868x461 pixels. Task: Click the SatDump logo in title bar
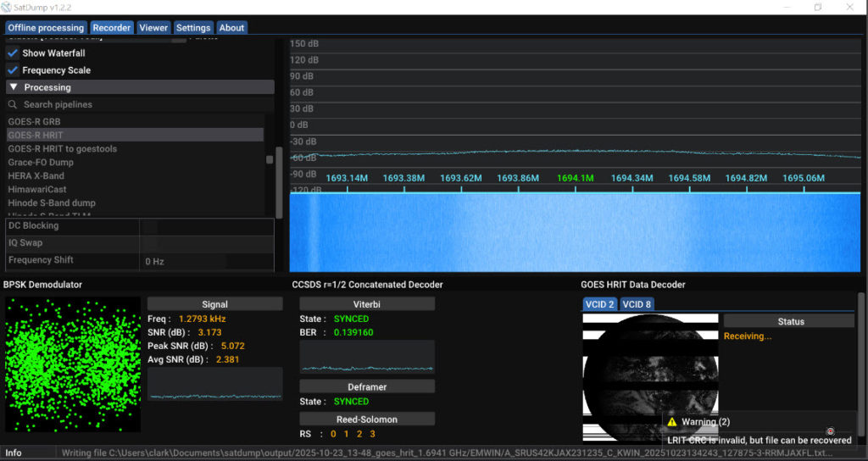(9, 7)
